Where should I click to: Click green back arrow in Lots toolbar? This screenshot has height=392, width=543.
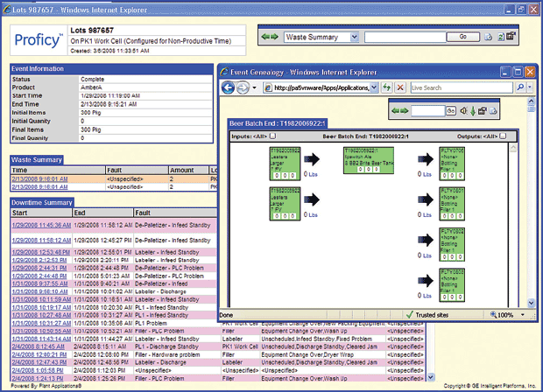[265, 37]
